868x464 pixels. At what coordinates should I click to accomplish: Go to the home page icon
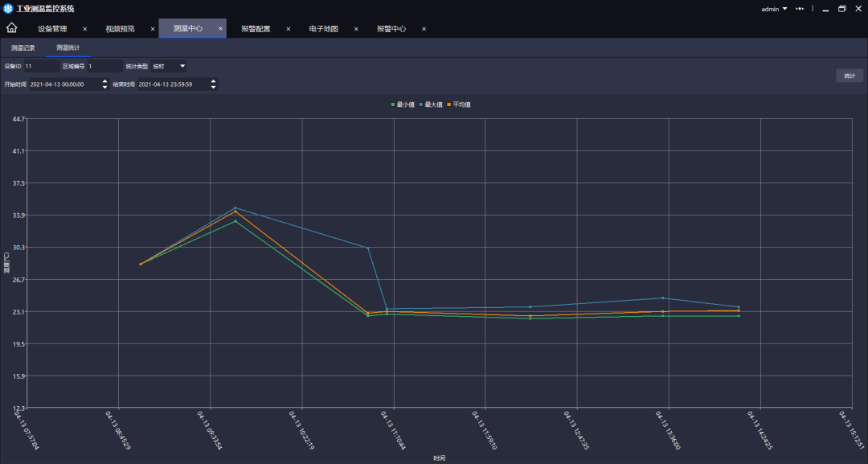pos(11,27)
